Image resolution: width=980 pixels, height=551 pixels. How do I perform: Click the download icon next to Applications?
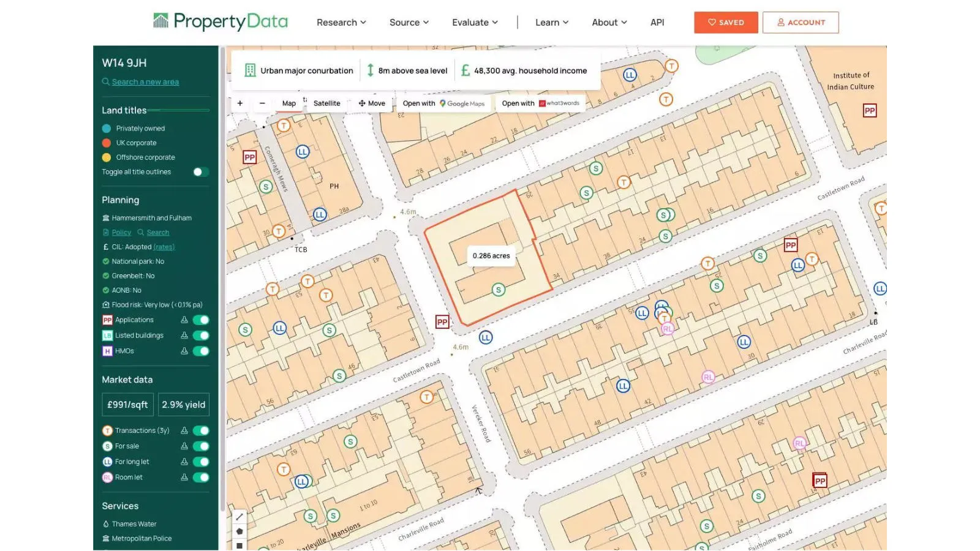pos(184,320)
